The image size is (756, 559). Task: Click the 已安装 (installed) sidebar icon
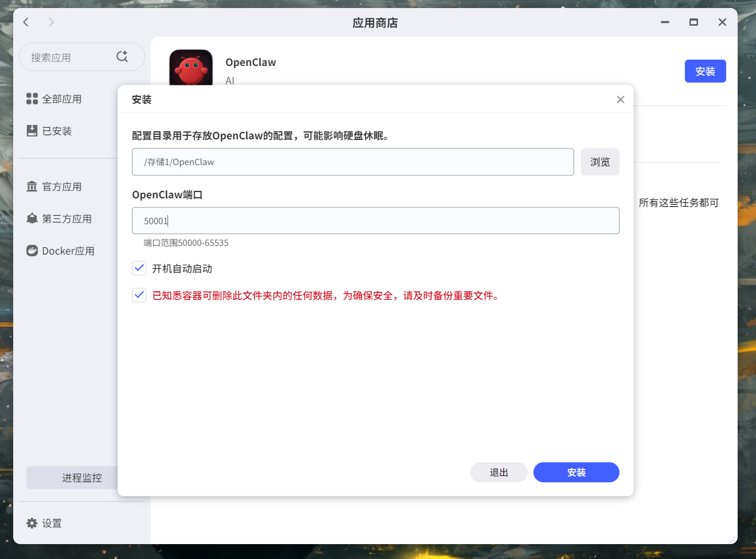click(32, 130)
